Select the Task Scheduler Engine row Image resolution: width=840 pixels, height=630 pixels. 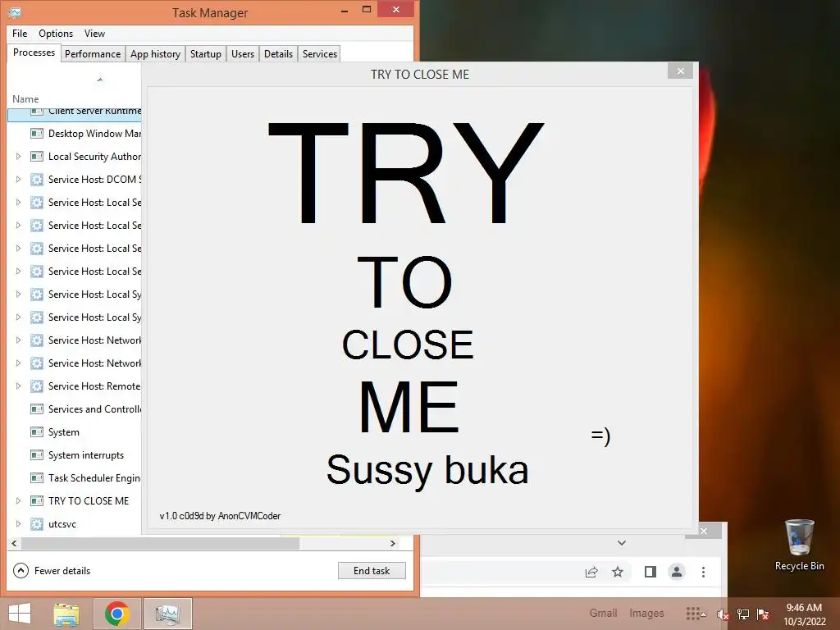(x=75, y=478)
